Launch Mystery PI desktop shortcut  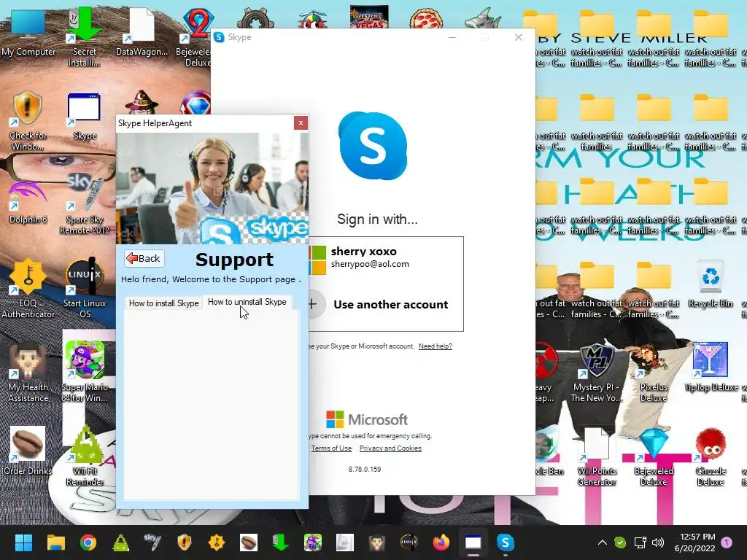pos(597,373)
